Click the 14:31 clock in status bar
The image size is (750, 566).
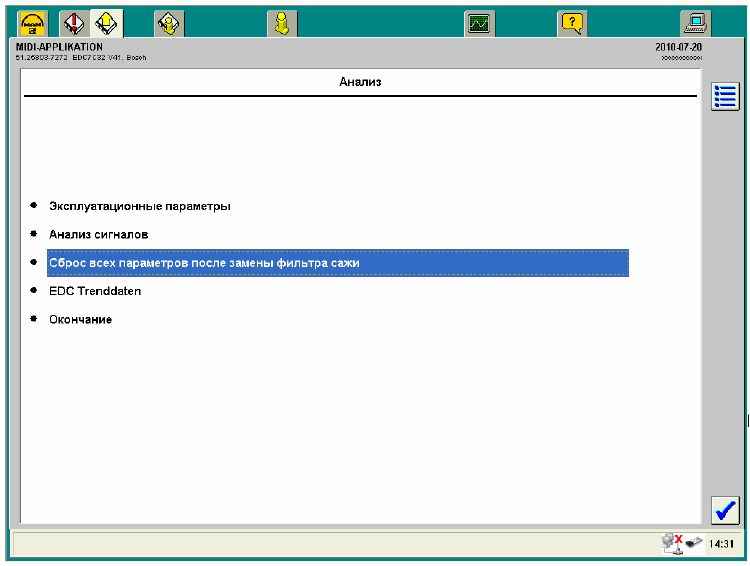point(721,544)
